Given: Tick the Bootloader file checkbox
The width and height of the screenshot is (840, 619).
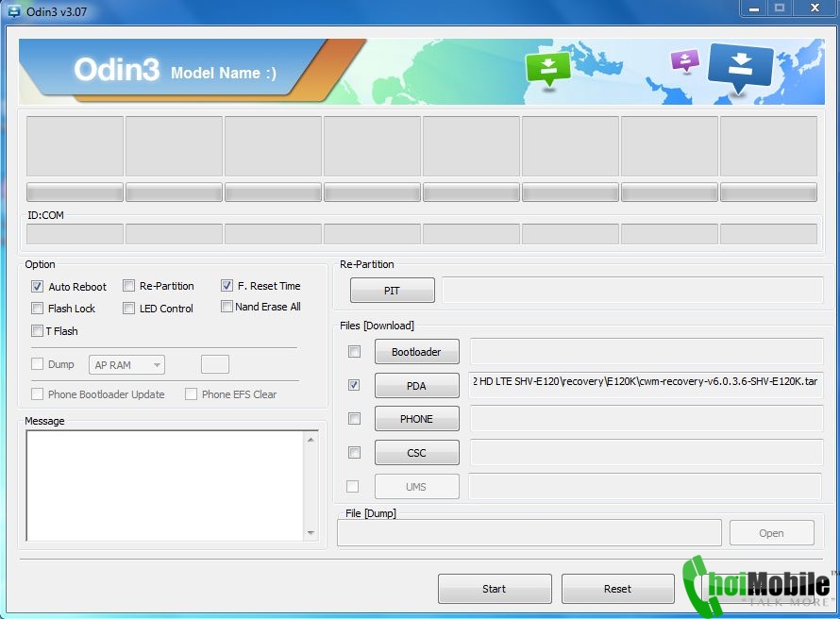Looking at the screenshot, I should (x=354, y=351).
